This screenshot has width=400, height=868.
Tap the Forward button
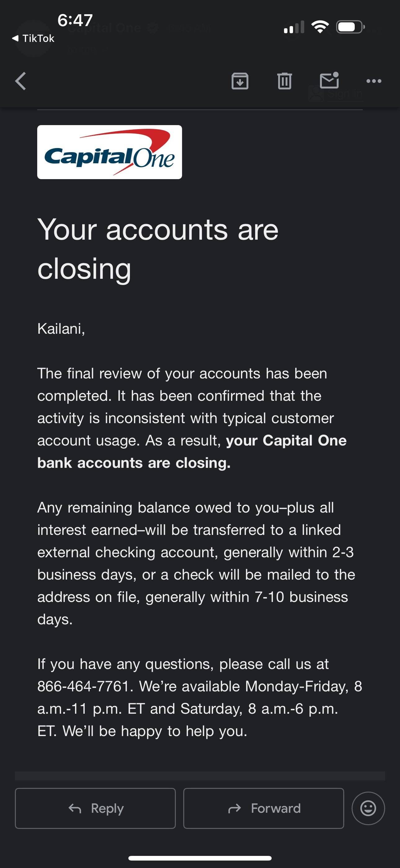(x=264, y=808)
